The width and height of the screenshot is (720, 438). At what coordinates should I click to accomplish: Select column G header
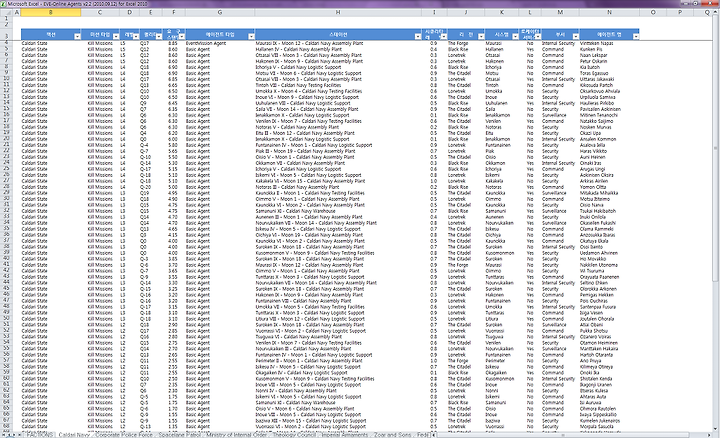(220, 12)
